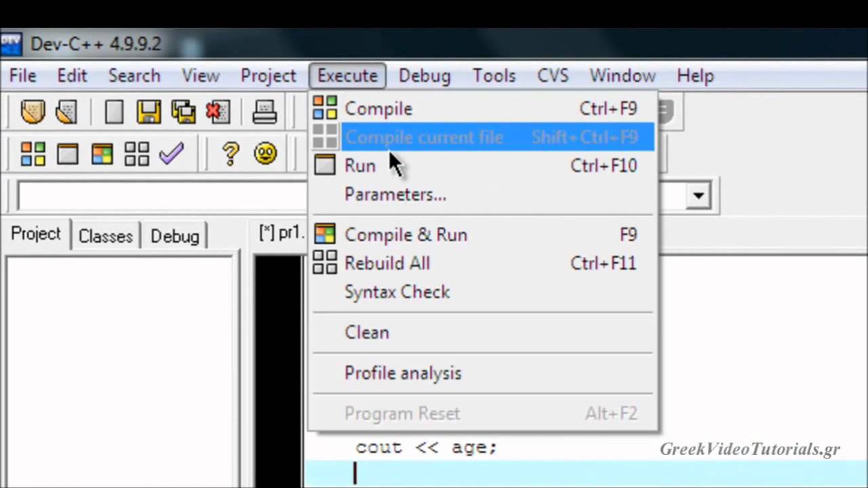Click the Dev-C++ application icon in the title bar
Image resolution: width=868 pixels, height=488 pixels.
pyautogui.click(x=11, y=44)
